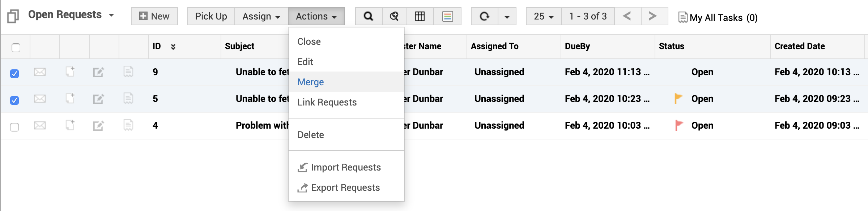The image size is (868, 211).
Task: Click the red flag on request 4
Action: pos(679,125)
